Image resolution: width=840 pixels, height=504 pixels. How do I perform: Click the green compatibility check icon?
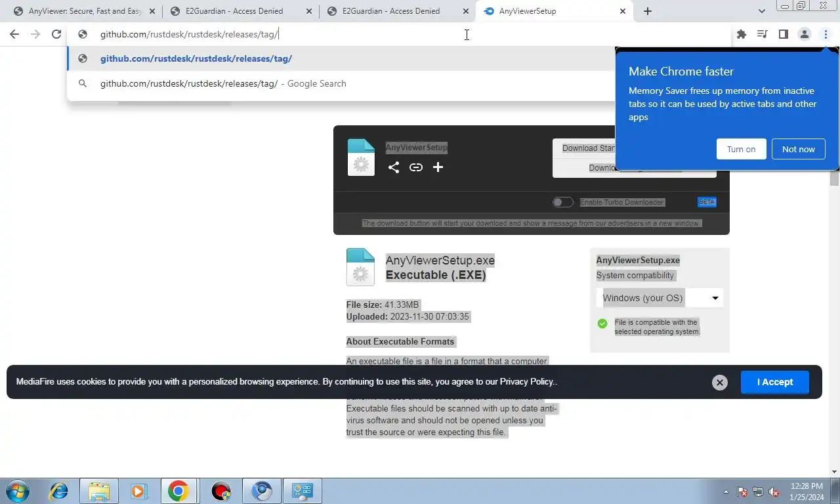pyautogui.click(x=602, y=324)
